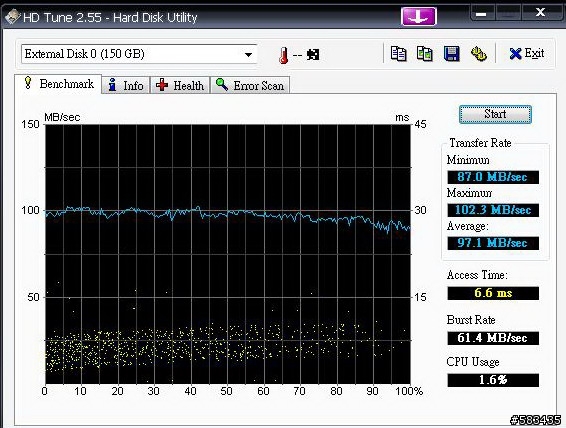The height and width of the screenshot is (428, 566).
Task: Click the Average 97.1 MB/sec value field
Action: 493,243
